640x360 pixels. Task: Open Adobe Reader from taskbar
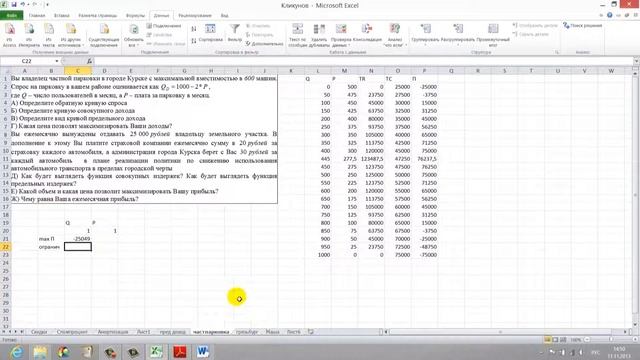(180, 352)
